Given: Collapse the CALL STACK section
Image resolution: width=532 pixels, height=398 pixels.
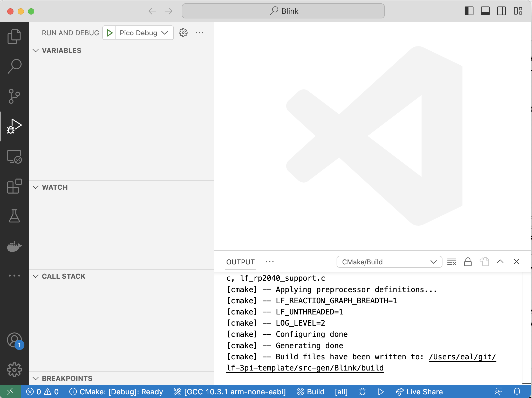Looking at the screenshot, I should (x=64, y=276).
